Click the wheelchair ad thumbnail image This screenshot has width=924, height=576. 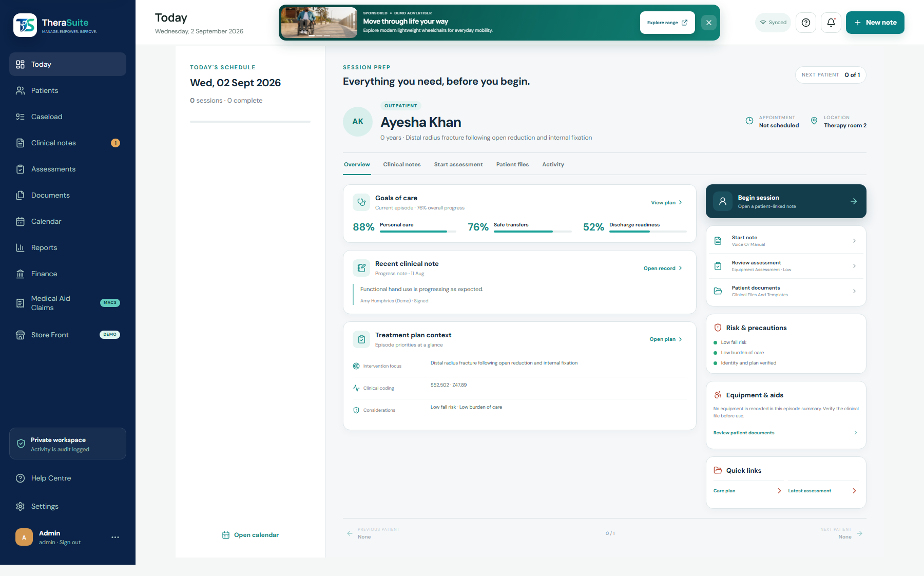[319, 23]
